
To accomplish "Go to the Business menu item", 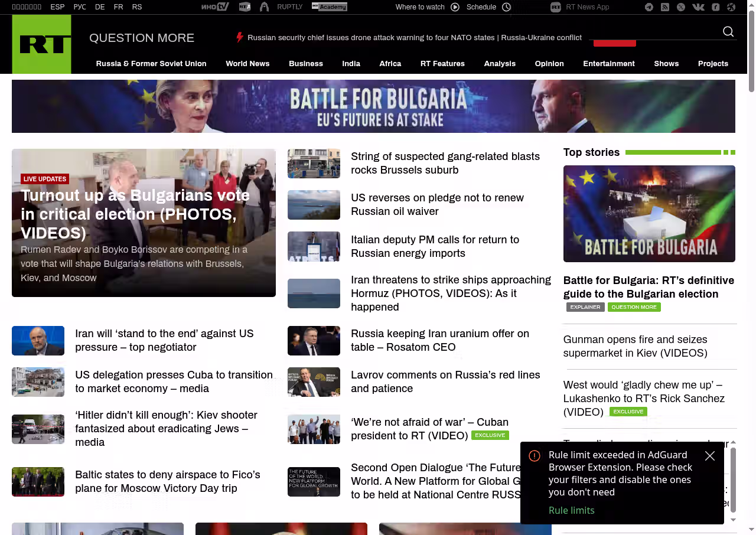I will [x=305, y=64].
